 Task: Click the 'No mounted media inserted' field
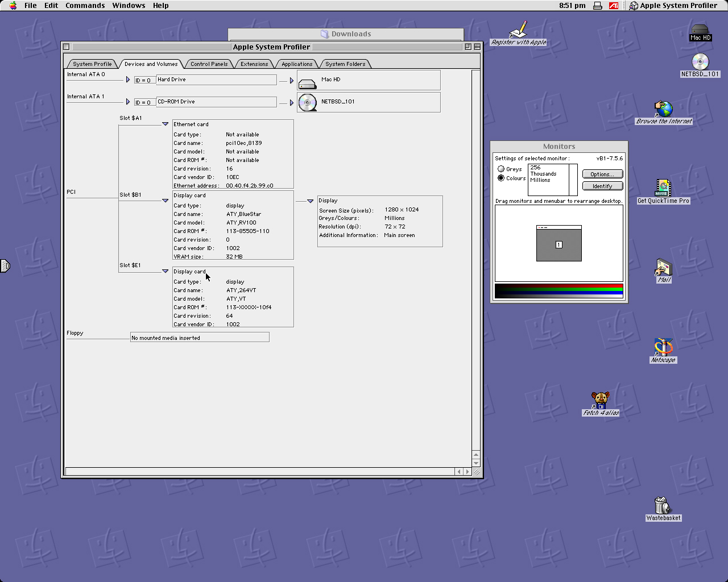pyautogui.click(x=200, y=338)
